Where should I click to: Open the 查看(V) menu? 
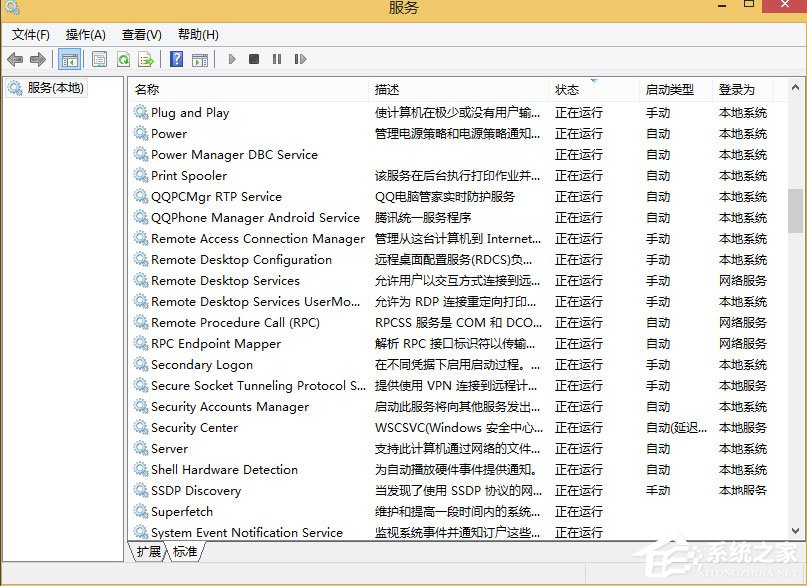coord(140,34)
